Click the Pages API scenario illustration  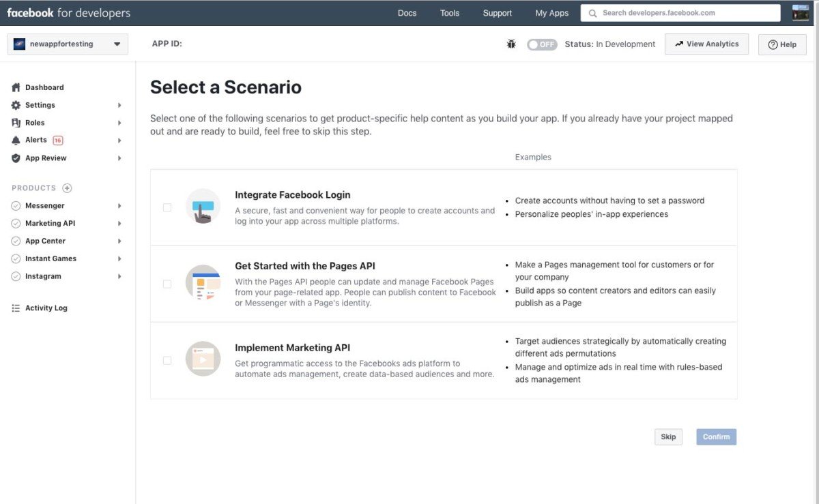coord(203,282)
